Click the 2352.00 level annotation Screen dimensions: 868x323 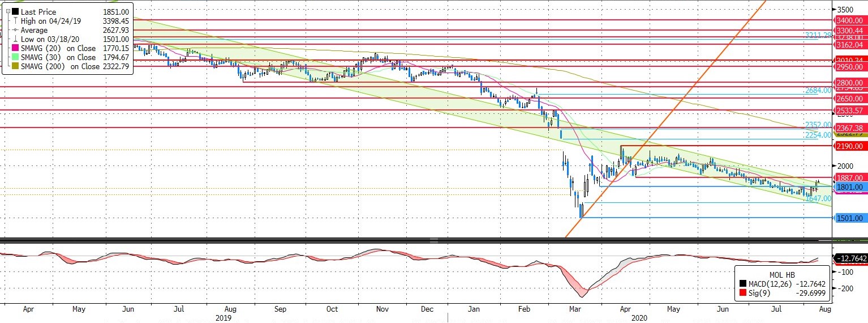click(x=818, y=125)
